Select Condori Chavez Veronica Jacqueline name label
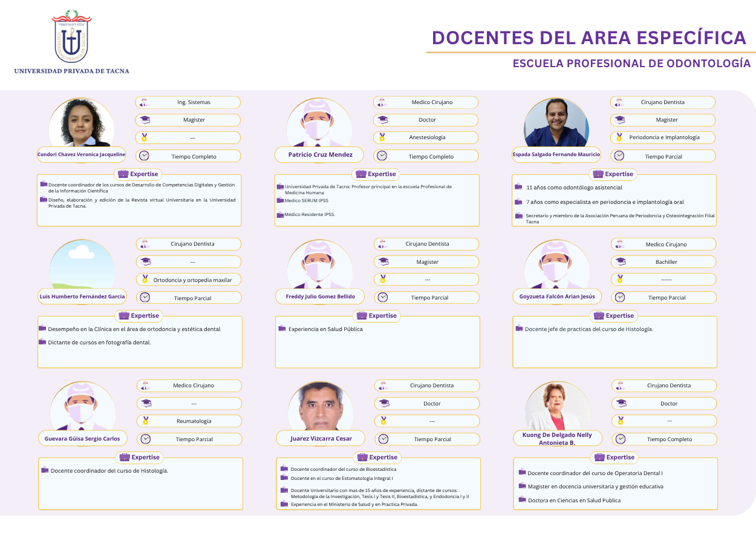This screenshot has width=756, height=535. point(81,154)
